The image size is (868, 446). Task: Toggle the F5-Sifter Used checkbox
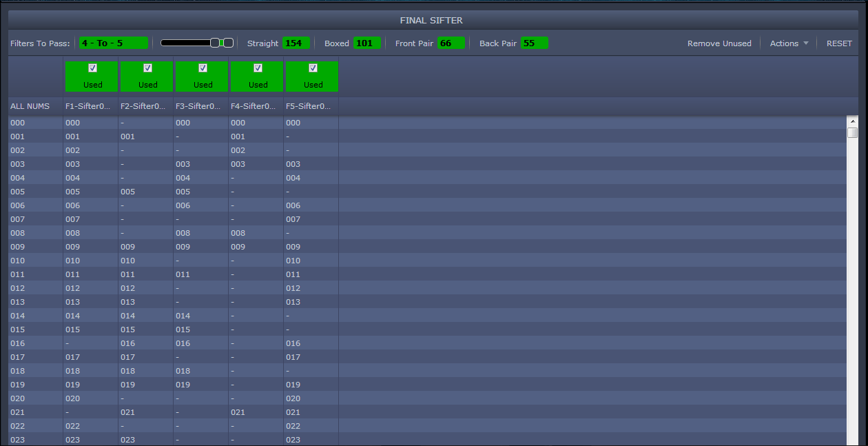pos(313,68)
